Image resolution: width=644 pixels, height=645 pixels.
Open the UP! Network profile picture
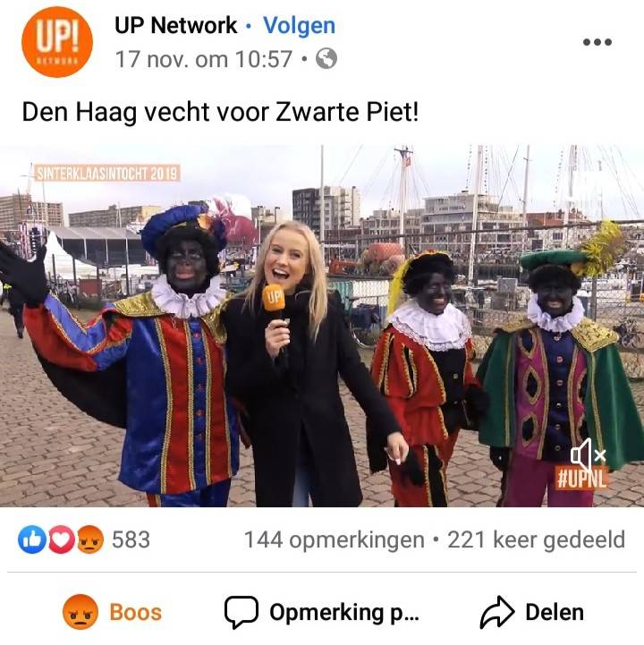click(x=57, y=41)
